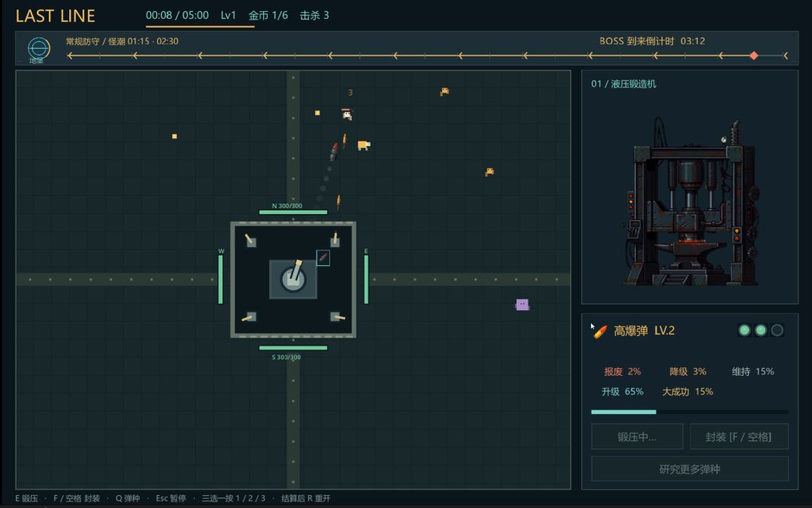
Task: Click the fortress radar icon at top left
Action: point(38,49)
